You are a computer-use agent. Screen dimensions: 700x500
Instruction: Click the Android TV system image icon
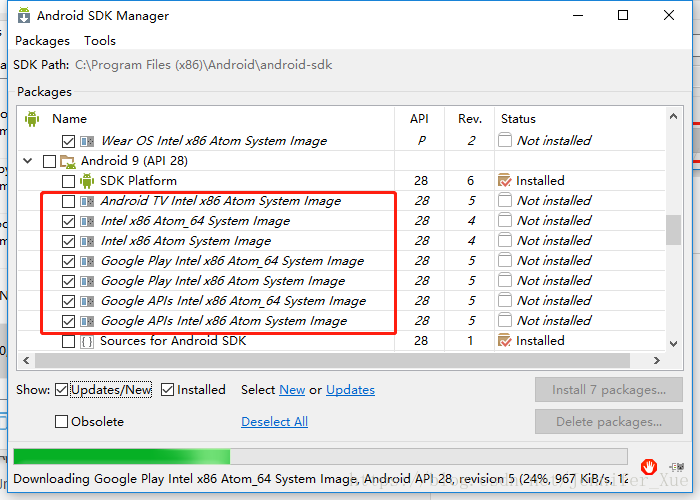87,201
